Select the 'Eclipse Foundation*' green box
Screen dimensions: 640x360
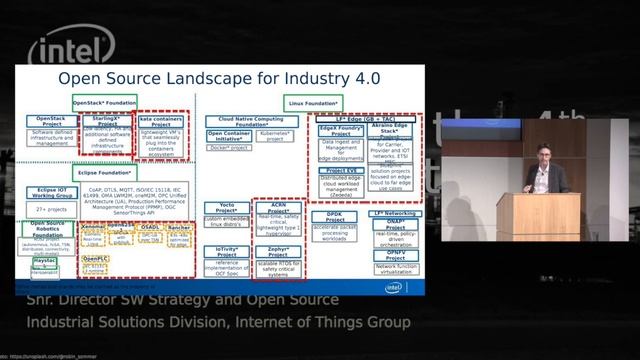[x=104, y=173]
